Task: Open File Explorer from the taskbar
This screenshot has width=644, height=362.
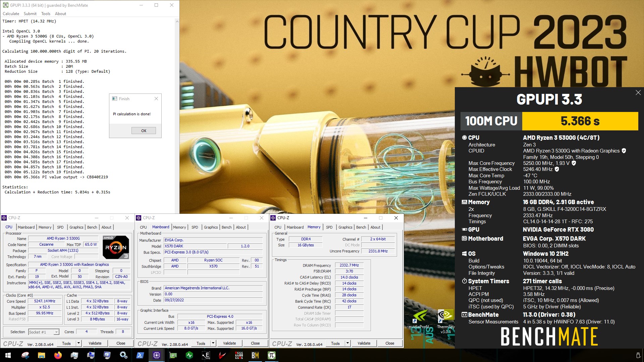Action: point(41,355)
